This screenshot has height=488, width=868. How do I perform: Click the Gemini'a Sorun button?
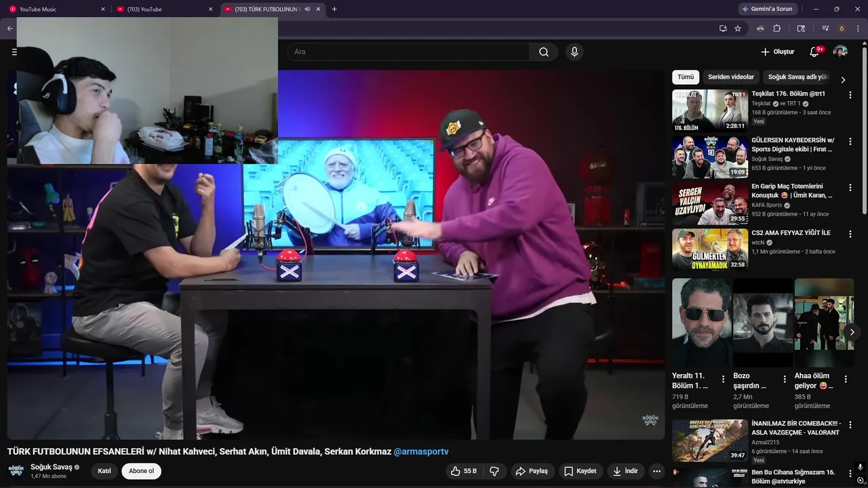[768, 9]
